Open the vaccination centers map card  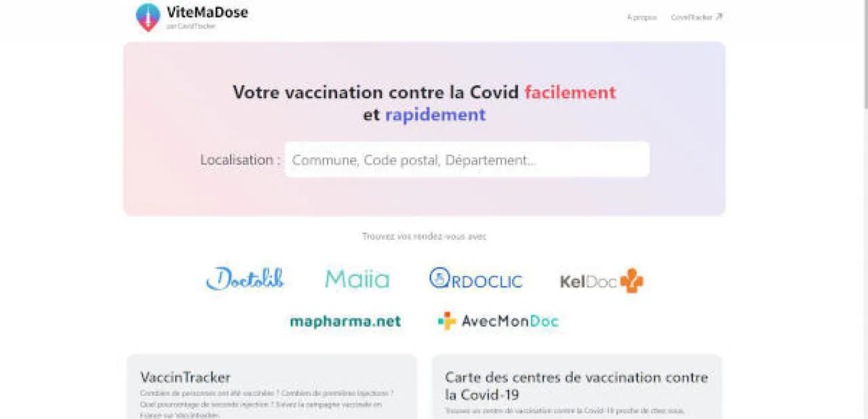pos(576,385)
